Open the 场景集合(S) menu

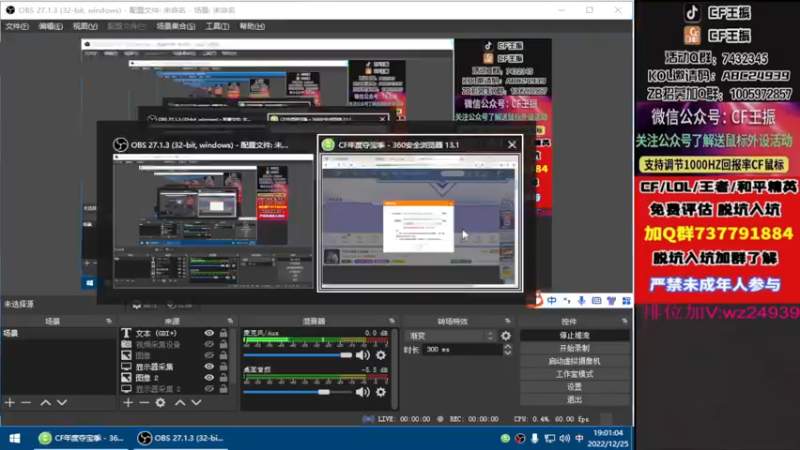176,26
